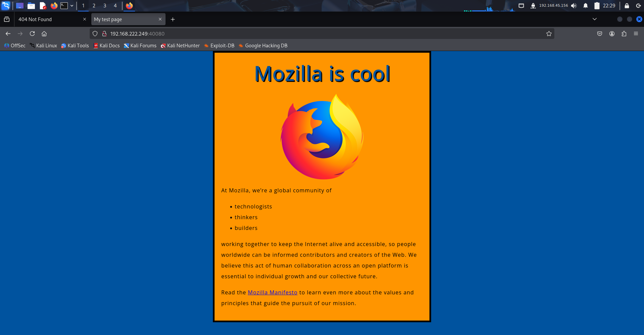Screen dimensions: 644x335
Task: Launch Firefox from the panel launcher
Action: [54, 5]
